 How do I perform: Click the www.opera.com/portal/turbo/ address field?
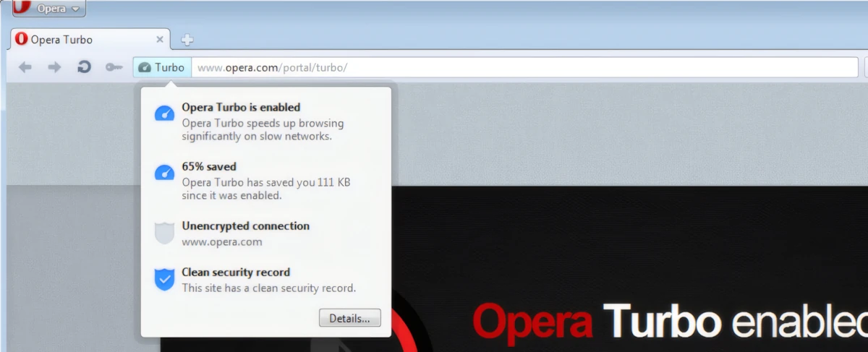tap(524, 67)
